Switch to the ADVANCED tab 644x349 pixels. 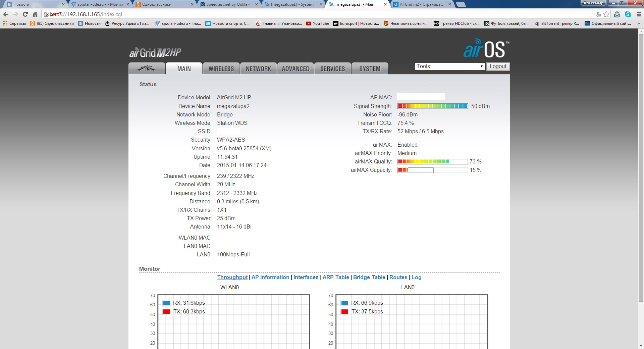tap(296, 68)
